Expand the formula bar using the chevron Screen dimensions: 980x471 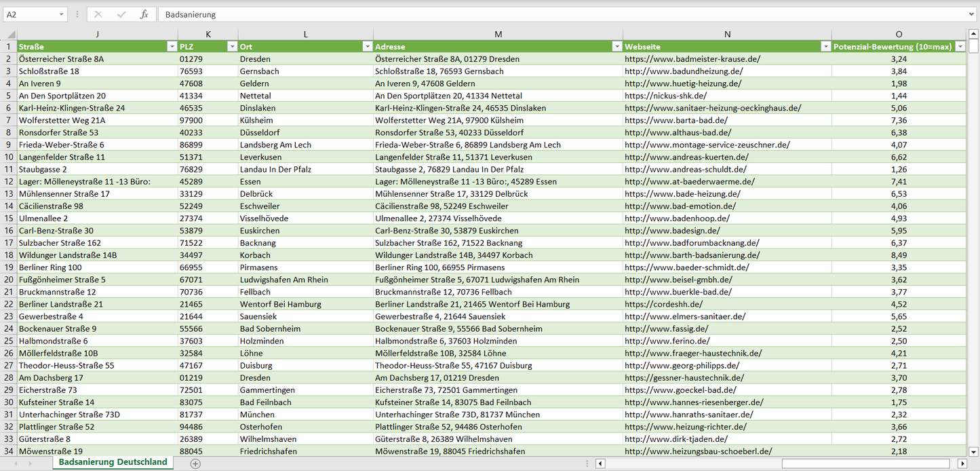tap(973, 14)
